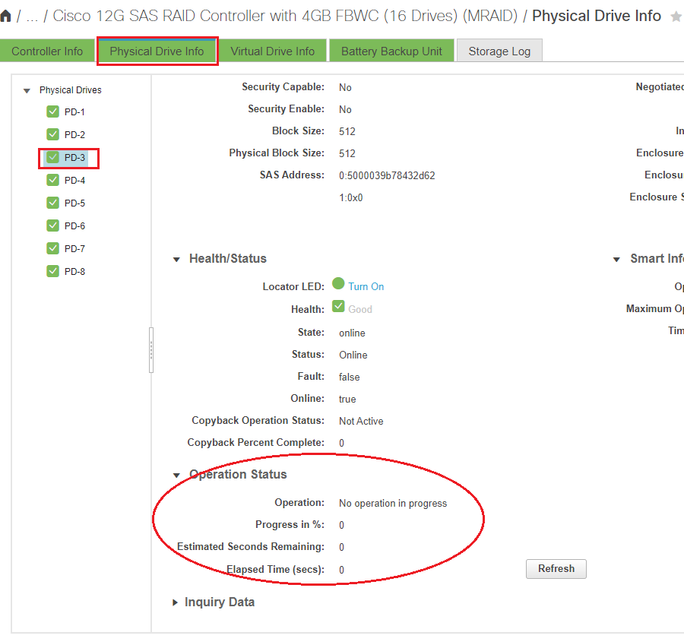This screenshot has height=641, width=684.
Task: Select PD-5 in drive tree
Action: [75, 203]
